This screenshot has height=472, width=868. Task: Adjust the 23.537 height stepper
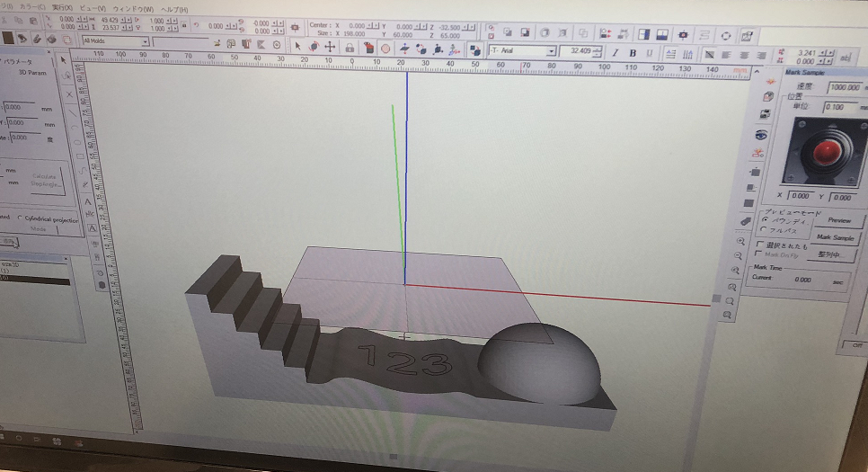point(126,27)
